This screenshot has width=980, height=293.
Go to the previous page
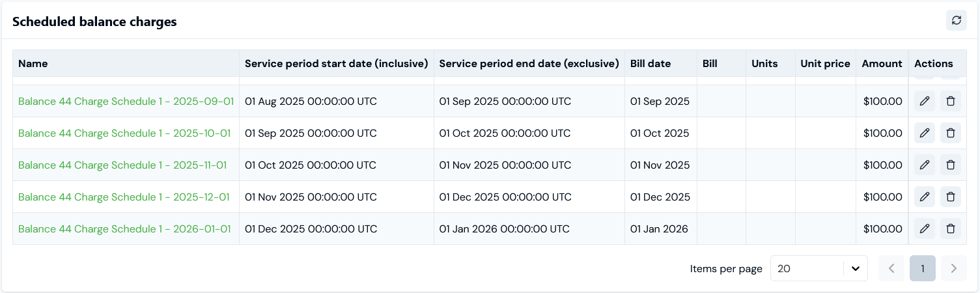click(x=891, y=268)
